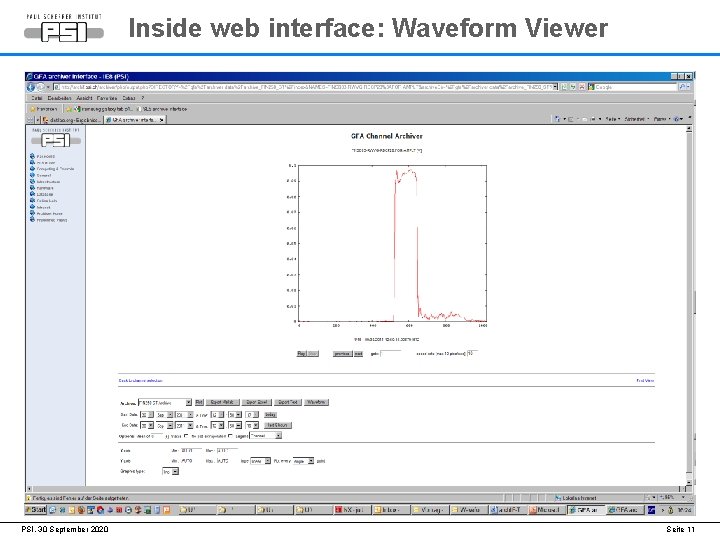720x540 pixels.
Task: Click the Back to channel selection link
Action: tap(141, 380)
